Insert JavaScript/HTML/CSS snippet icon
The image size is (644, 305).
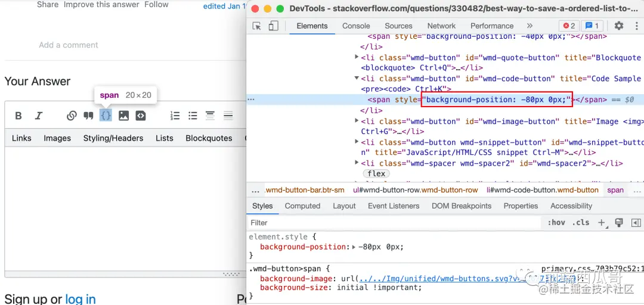141,116
